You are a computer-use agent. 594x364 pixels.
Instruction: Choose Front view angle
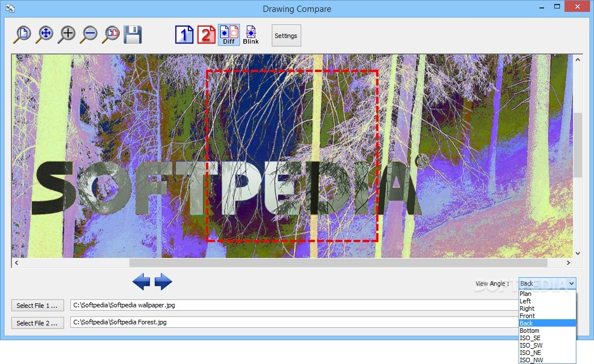(x=547, y=316)
